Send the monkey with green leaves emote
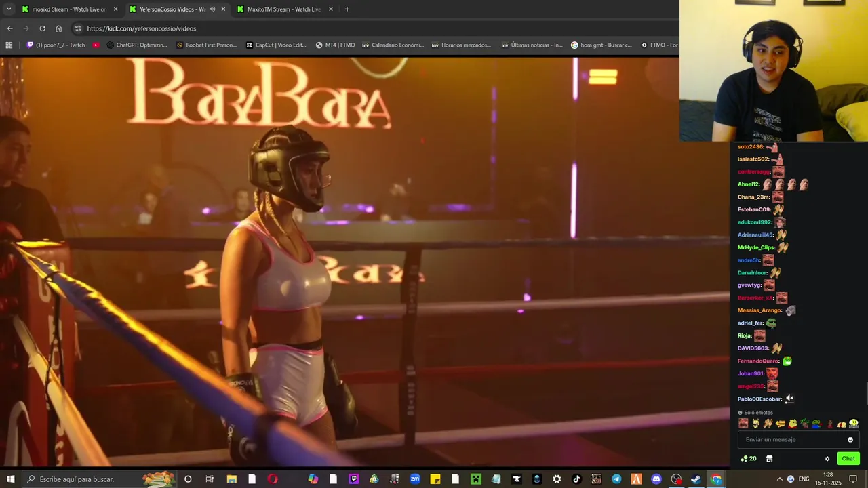Image resolution: width=868 pixels, height=488 pixels. point(805,424)
